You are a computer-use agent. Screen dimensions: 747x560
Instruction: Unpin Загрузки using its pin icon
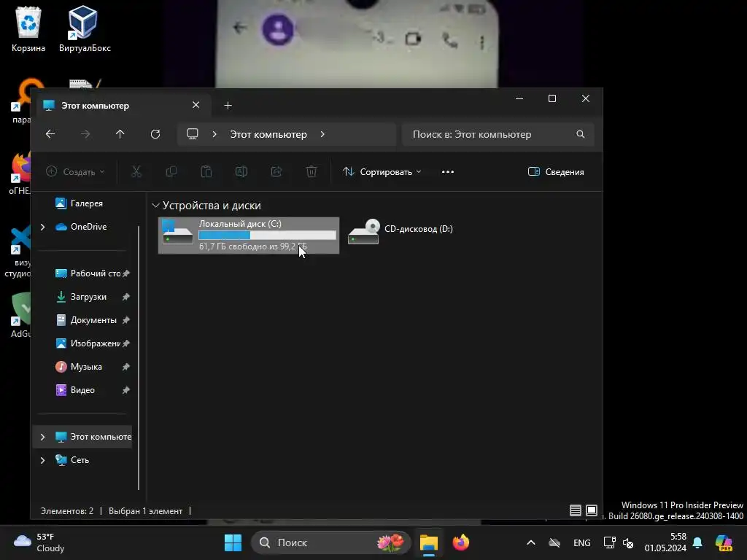point(125,297)
